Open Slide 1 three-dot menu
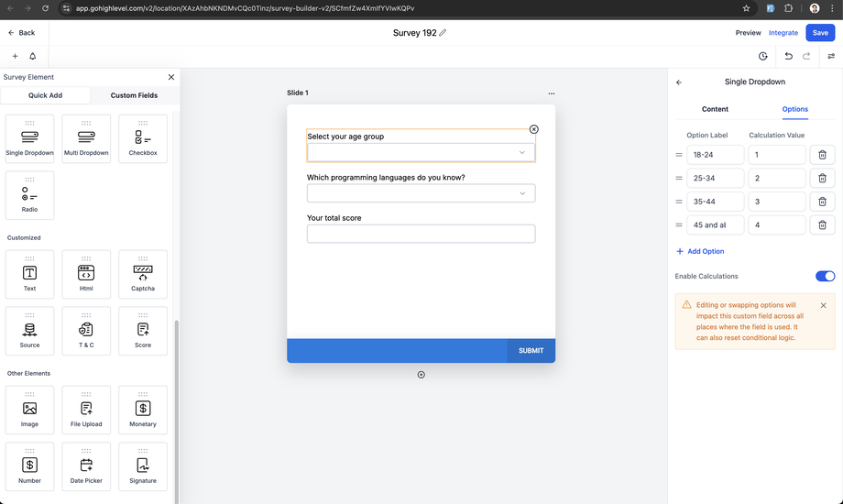 [551, 93]
